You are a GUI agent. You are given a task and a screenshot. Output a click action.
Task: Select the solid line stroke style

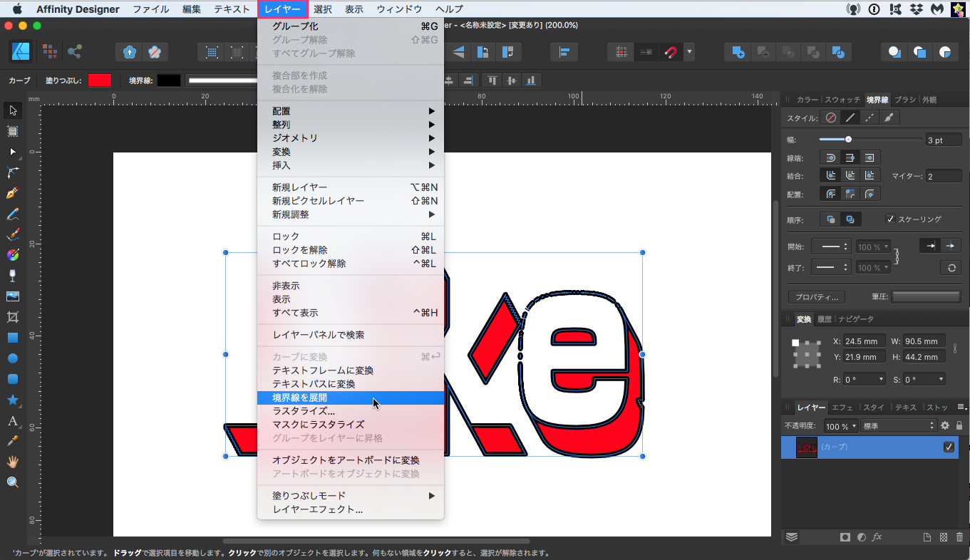pos(850,118)
